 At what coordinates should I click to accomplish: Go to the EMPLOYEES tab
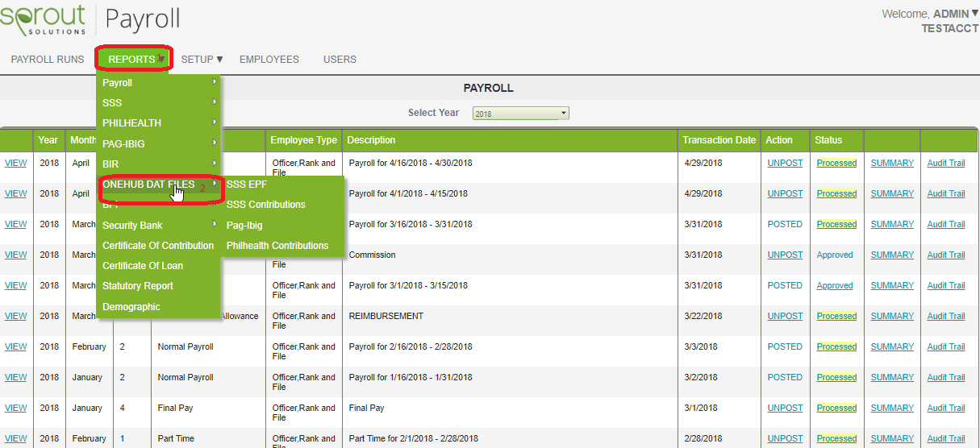click(269, 60)
